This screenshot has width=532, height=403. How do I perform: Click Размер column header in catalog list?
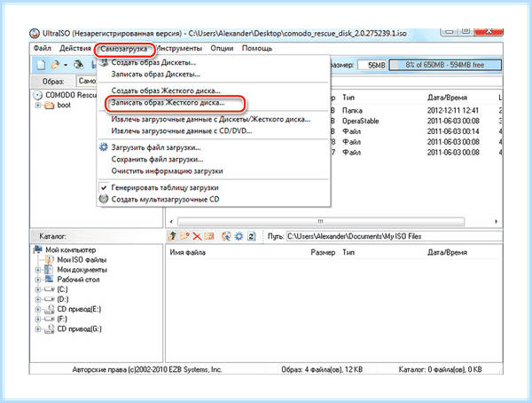coord(323,252)
